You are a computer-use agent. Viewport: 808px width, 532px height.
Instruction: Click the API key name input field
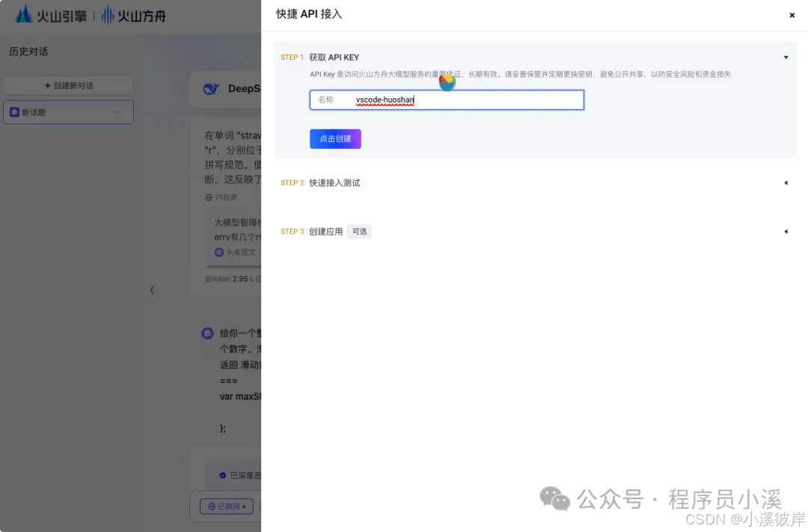[x=447, y=100]
